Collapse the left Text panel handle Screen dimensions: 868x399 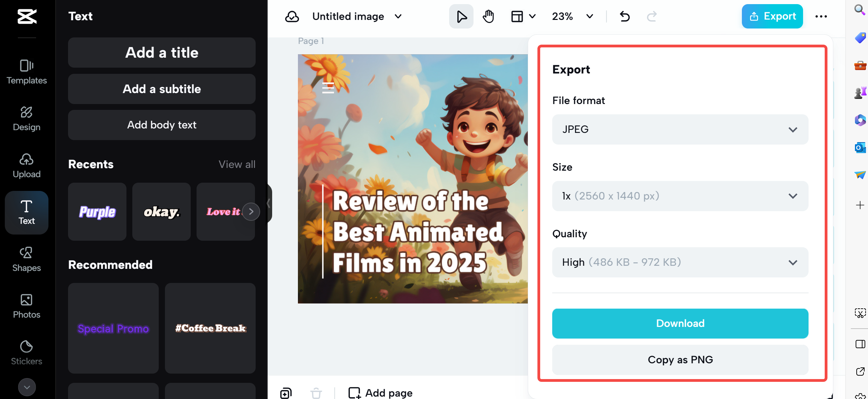point(269,203)
